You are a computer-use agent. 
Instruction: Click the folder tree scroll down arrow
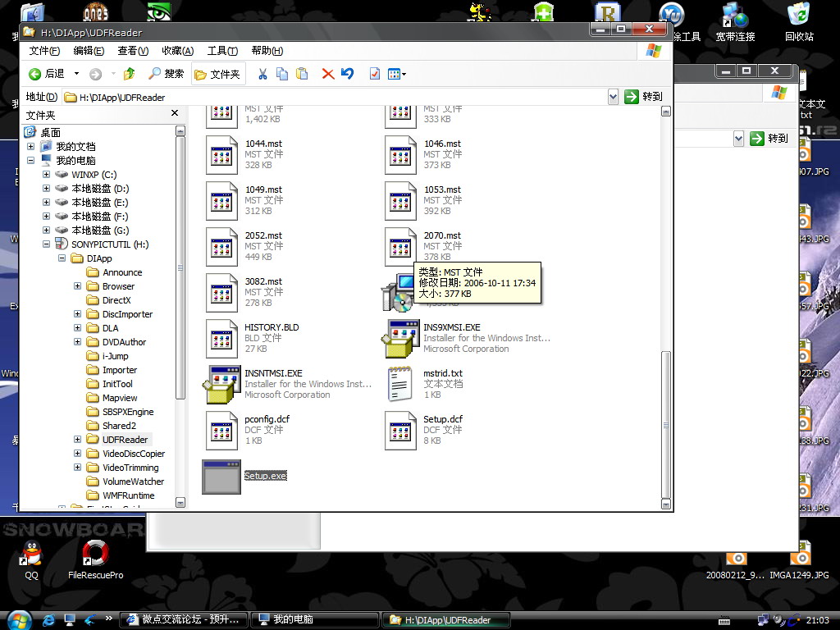[180, 503]
